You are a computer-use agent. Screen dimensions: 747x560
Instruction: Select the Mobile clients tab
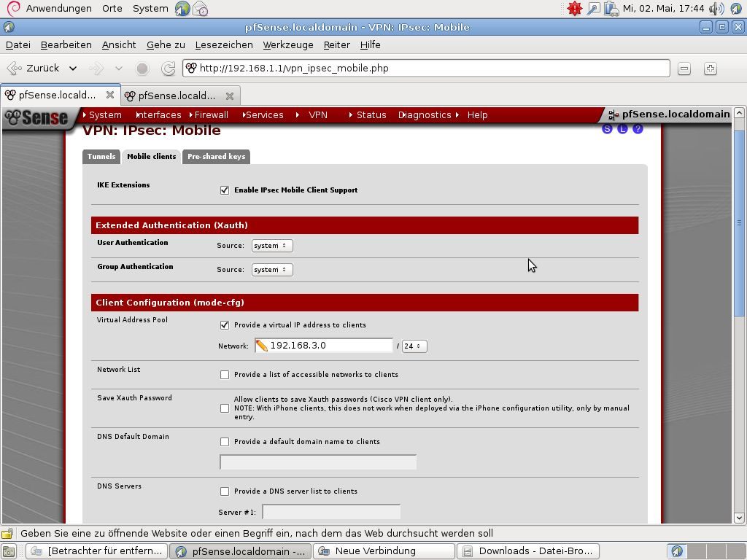coord(152,157)
